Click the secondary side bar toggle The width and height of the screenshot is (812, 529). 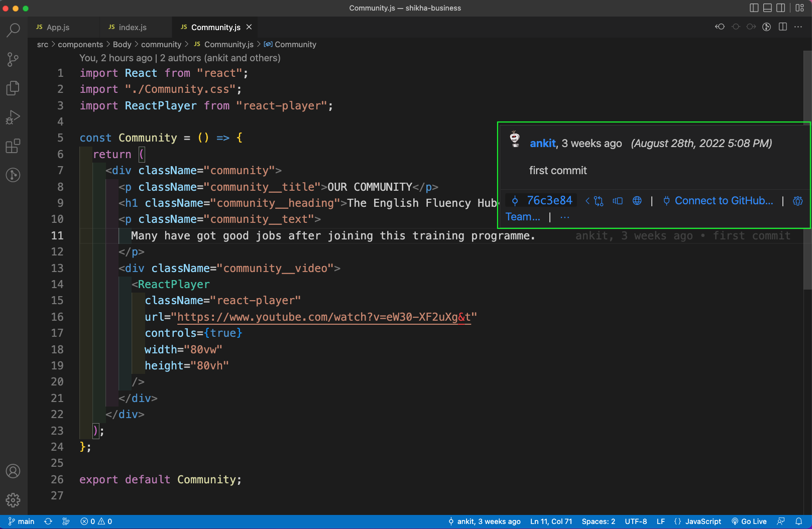coord(780,8)
